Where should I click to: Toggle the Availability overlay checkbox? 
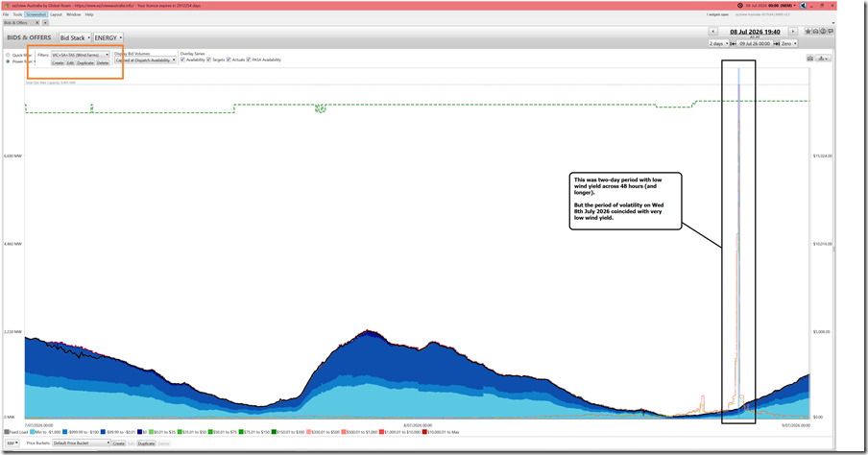pyautogui.click(x=182, y=60)
